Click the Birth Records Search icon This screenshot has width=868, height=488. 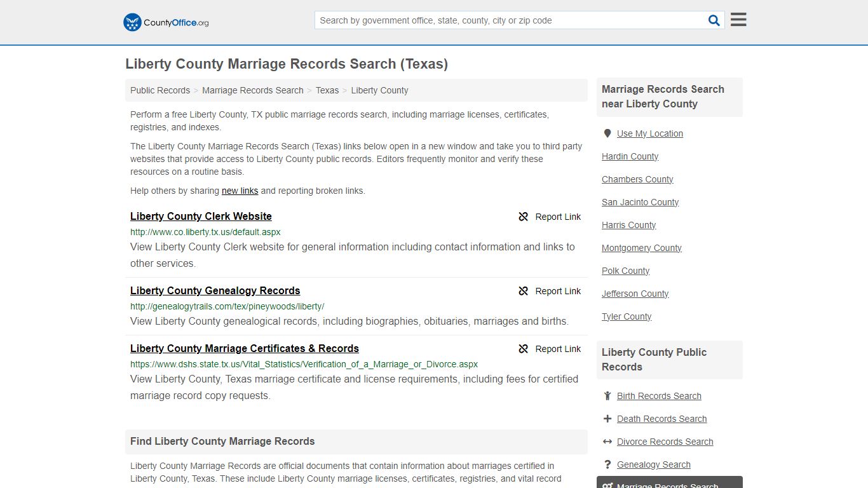pos(607,396)
